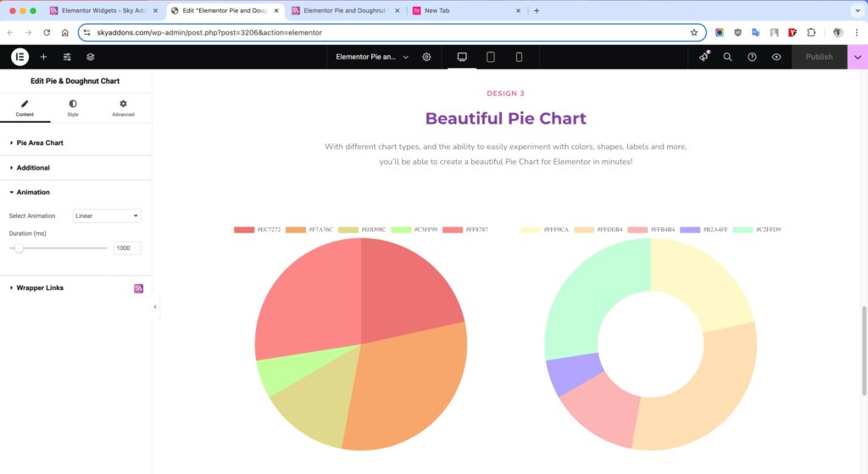Open page settings gear icon
The height and width of the screenshot is (474, 868).
[426, 57]
